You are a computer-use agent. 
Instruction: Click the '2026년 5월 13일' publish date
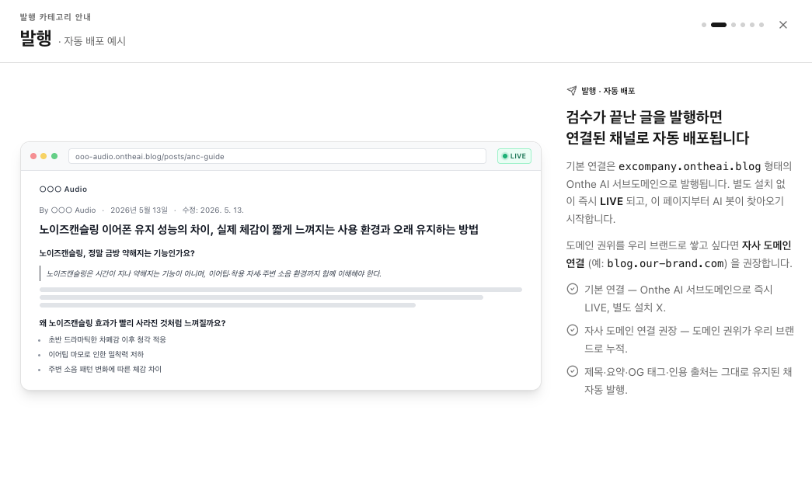coord(139,210)
